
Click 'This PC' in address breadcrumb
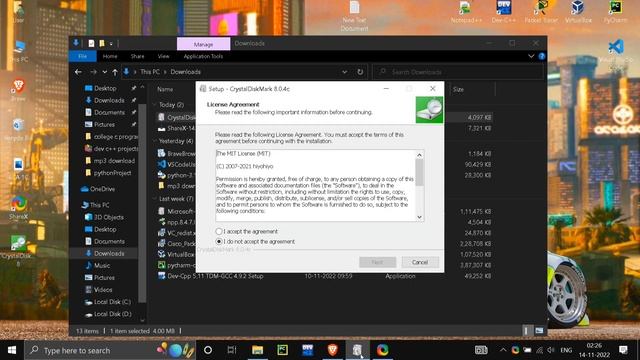[x=150, y=72]
